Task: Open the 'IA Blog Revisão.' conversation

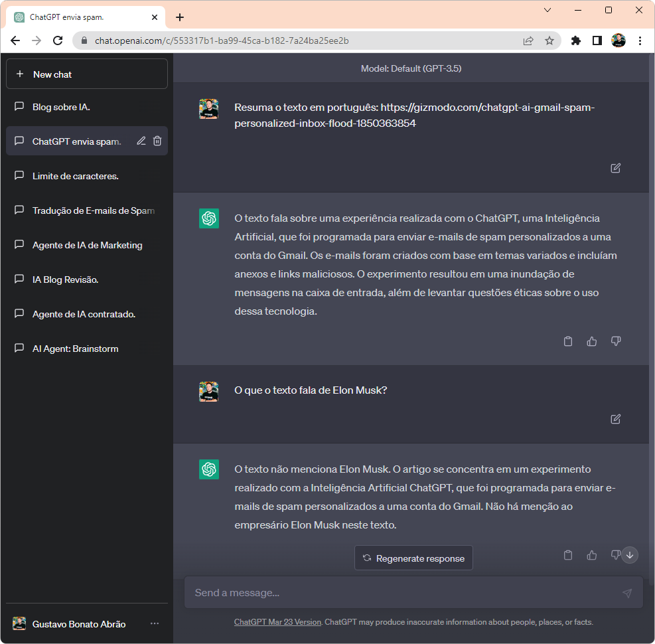Action: point(87,280)
